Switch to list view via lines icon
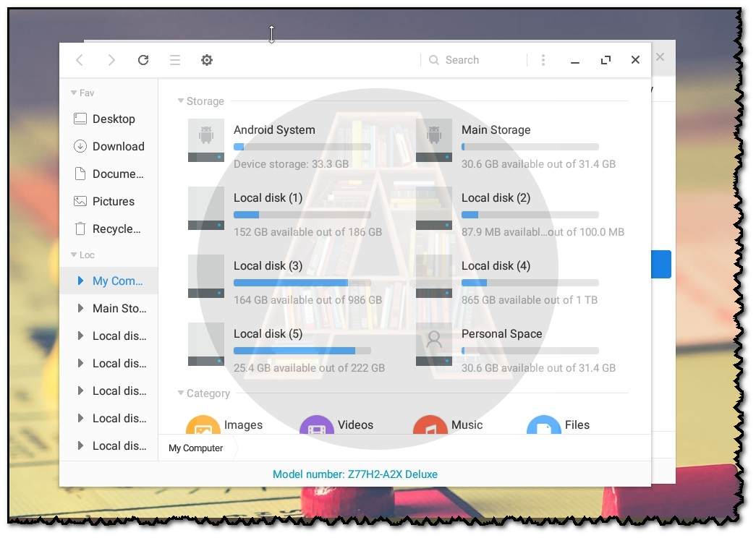The image size is (756, 538). pos(175,60)
